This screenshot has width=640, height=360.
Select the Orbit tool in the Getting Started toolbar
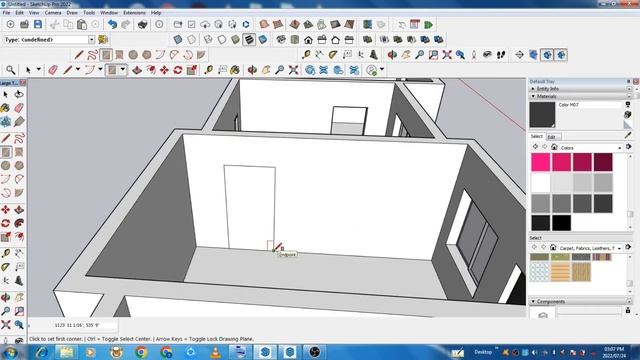click(252, 70)
